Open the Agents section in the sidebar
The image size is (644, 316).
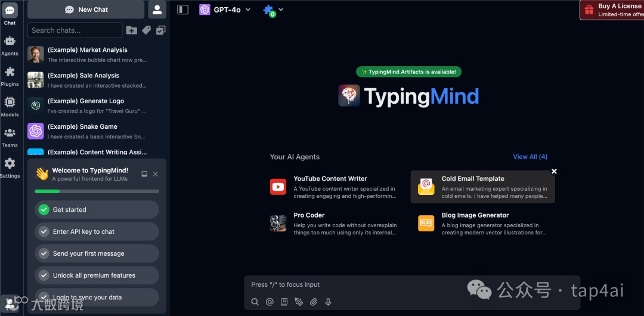click(10, 45)
